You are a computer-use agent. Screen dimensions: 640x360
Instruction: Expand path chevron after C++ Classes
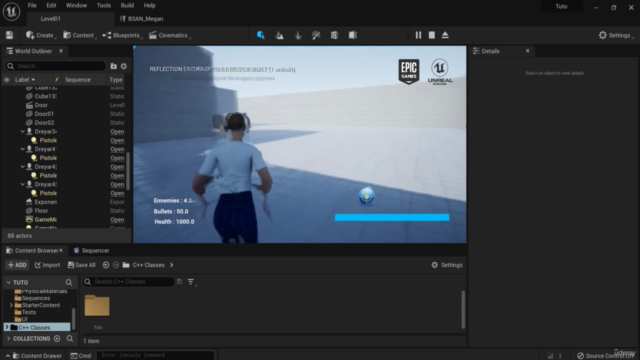pyautogui.click(x=171, y=265)
